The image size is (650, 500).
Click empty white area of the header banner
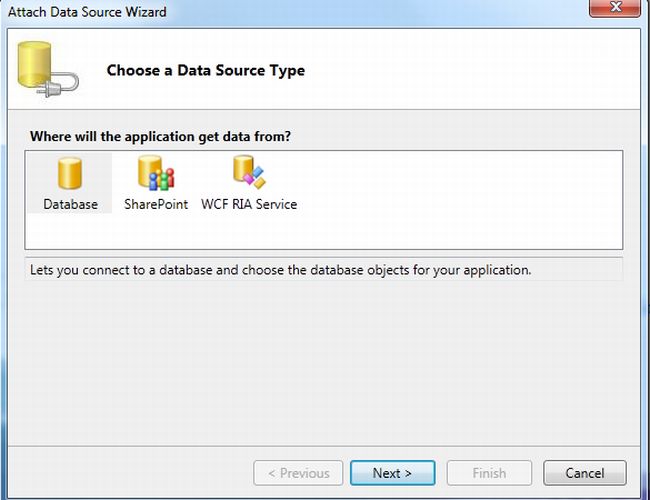click(480, 70)
